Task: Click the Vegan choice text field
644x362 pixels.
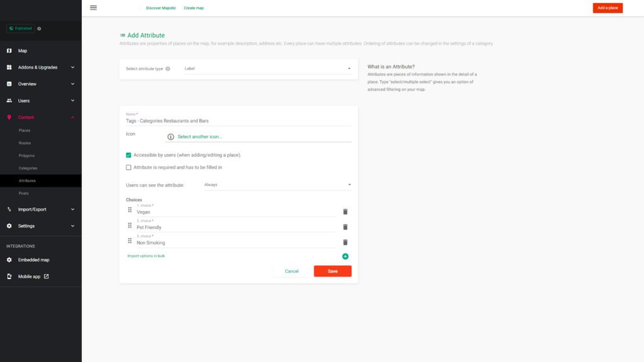Action: pyautogui.click(x=236, y=212)
